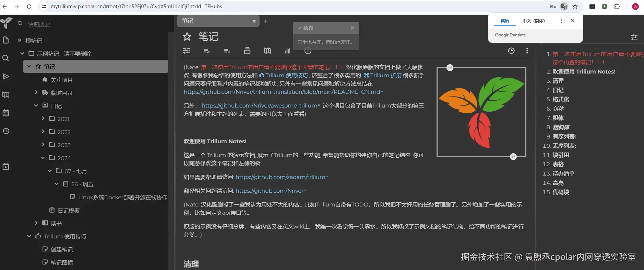Bookmark this page with the star icon
This screenshot has height=270, width=644.
coord(575,7)
